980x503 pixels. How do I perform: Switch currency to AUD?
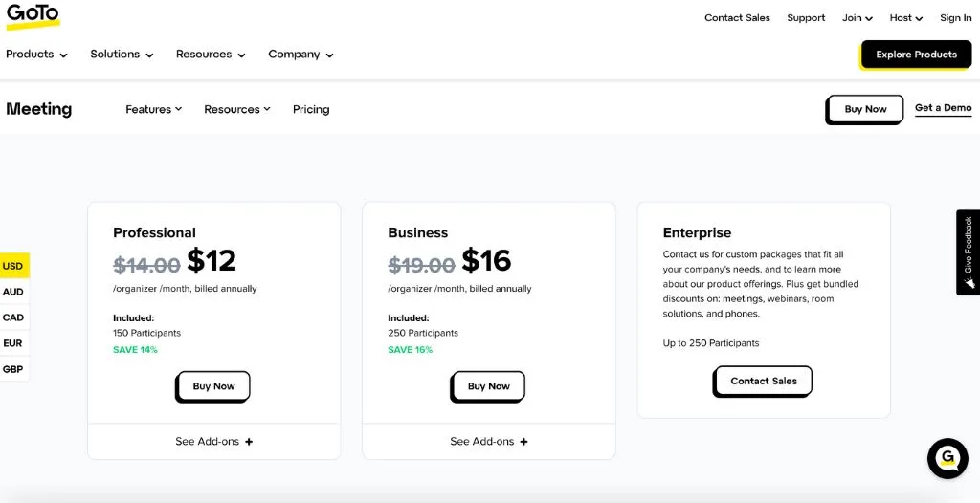click(x=13, y=292)
